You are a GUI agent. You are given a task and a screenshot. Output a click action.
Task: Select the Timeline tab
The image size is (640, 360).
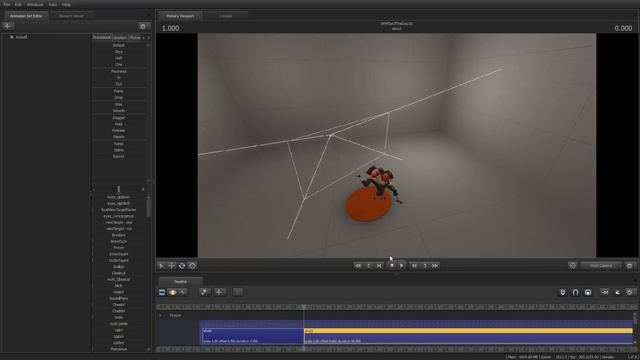(180, 282)
